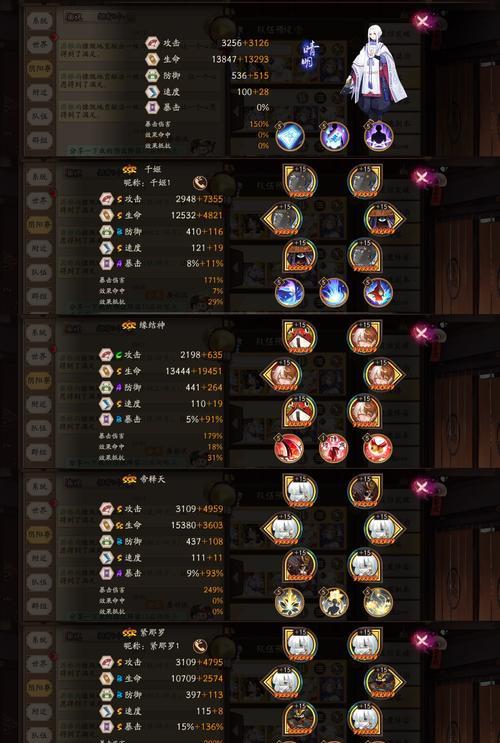Inspect 千姬's top-left +15 soul slot
Viewport: 500px width, 743px height.
click(300, 181)
